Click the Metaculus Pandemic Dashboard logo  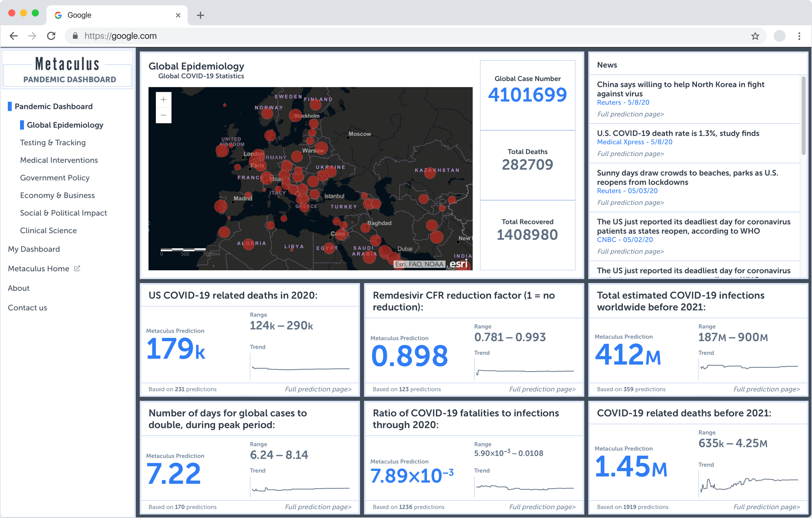click(x=67, y=69)
